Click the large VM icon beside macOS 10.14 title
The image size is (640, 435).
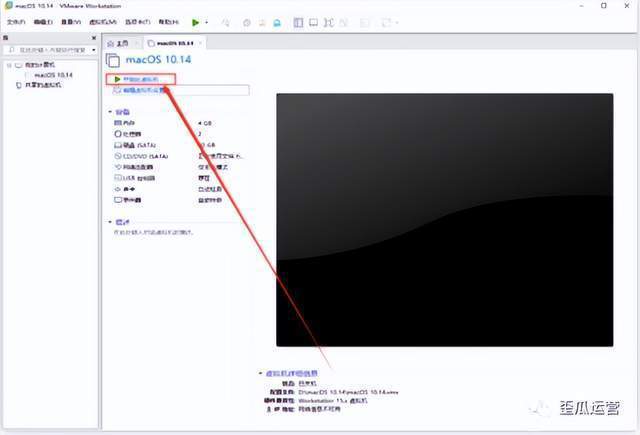pyautogui.click(x=113, y=60)
